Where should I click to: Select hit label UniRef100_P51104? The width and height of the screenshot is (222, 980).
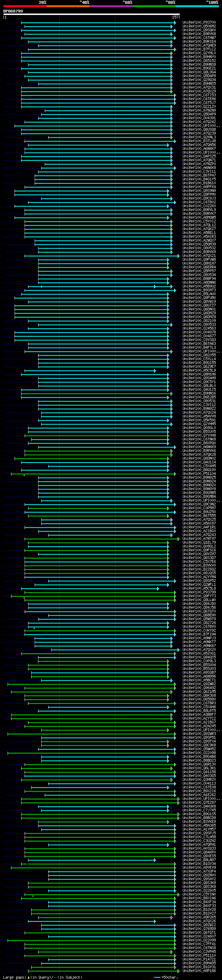[x=199, y=473]
